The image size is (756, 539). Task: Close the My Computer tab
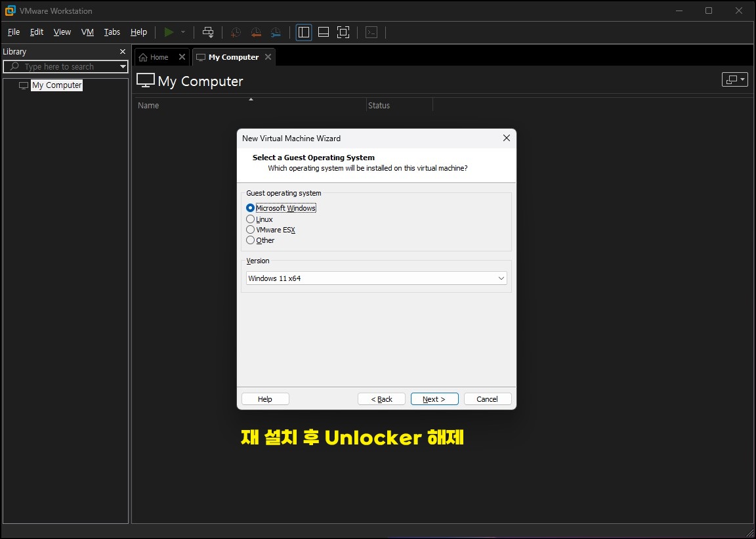coord(268,57)
